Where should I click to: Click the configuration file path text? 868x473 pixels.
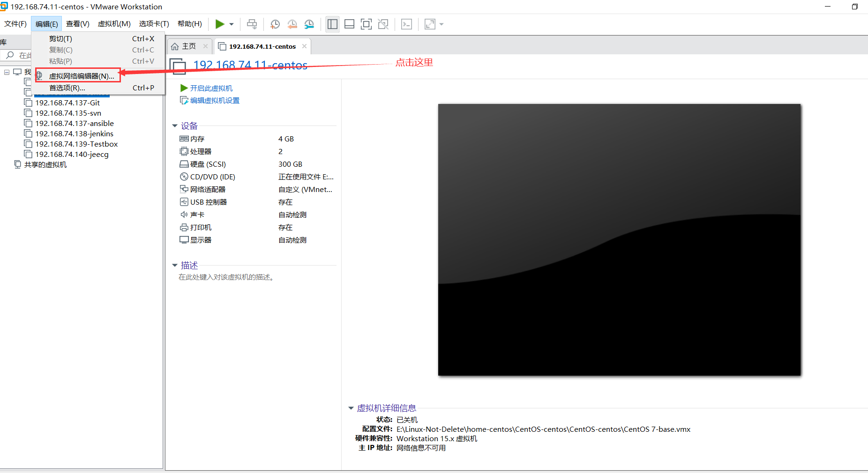click(x=543, y=429)
